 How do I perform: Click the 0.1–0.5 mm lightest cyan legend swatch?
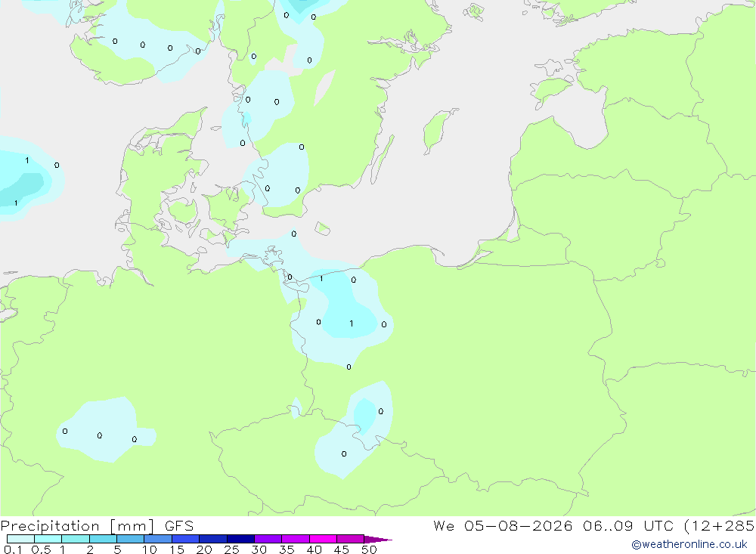pos(20,539)
